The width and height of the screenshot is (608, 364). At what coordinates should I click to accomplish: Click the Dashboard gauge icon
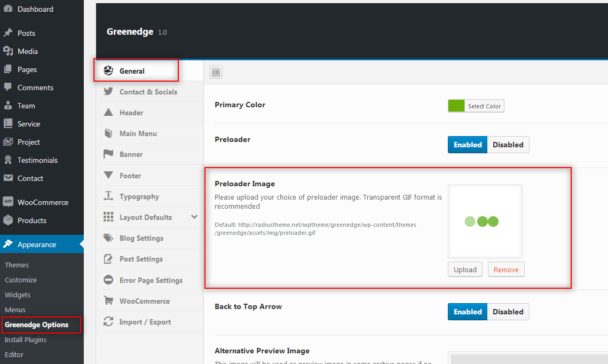tap(8, 9)
